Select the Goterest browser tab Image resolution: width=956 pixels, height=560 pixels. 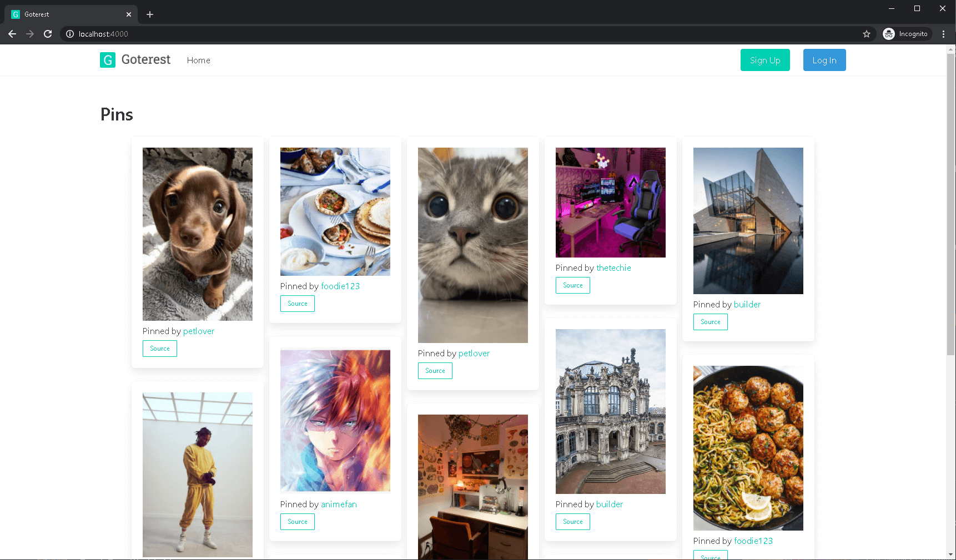coord(71,14)
